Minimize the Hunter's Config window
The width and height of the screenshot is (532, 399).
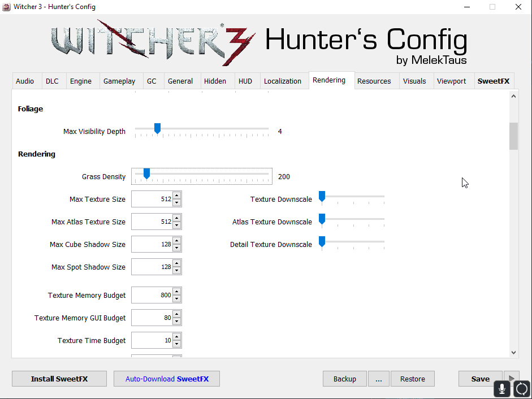[467, 7]
